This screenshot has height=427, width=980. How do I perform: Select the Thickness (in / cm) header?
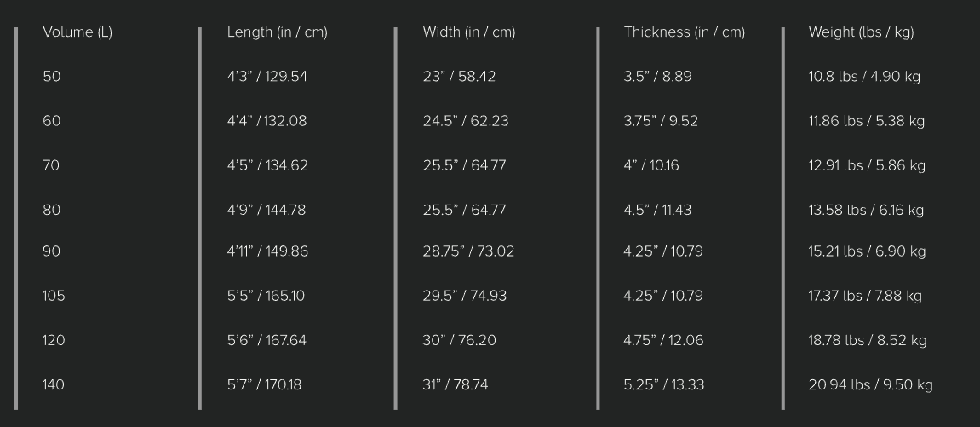[x=684, y=32]
